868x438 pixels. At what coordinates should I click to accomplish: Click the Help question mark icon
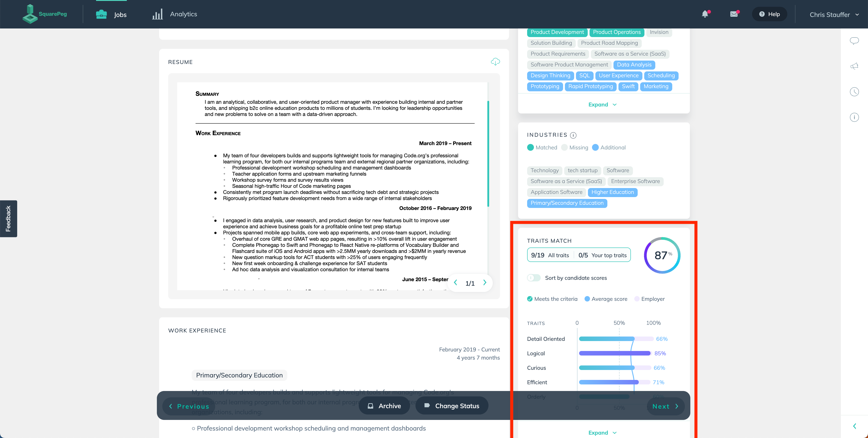point(762,14)
